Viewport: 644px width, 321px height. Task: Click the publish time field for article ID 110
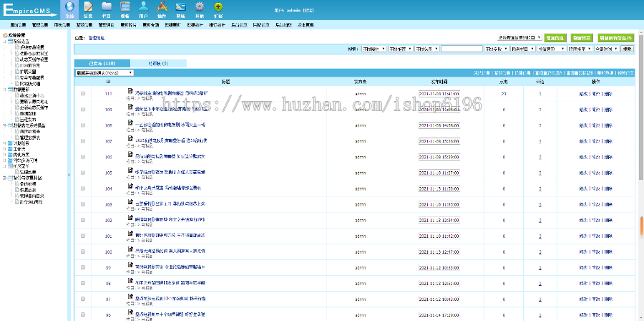(439, 94)
